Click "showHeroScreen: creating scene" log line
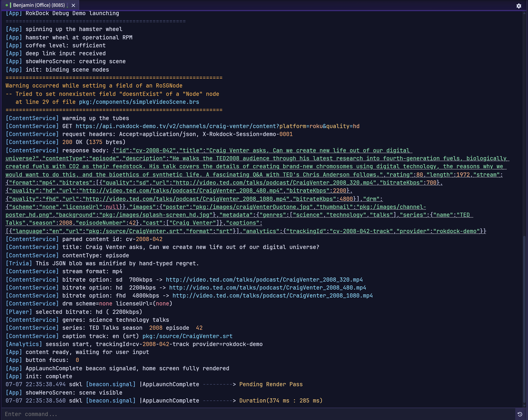The image size is (528, 420). tap(66, 62)
